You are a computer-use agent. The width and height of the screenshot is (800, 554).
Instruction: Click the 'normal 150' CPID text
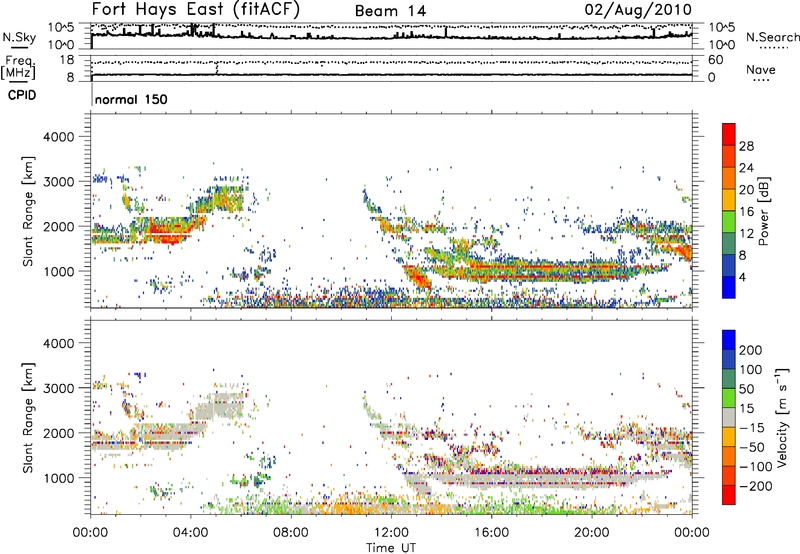coord(131,99)
